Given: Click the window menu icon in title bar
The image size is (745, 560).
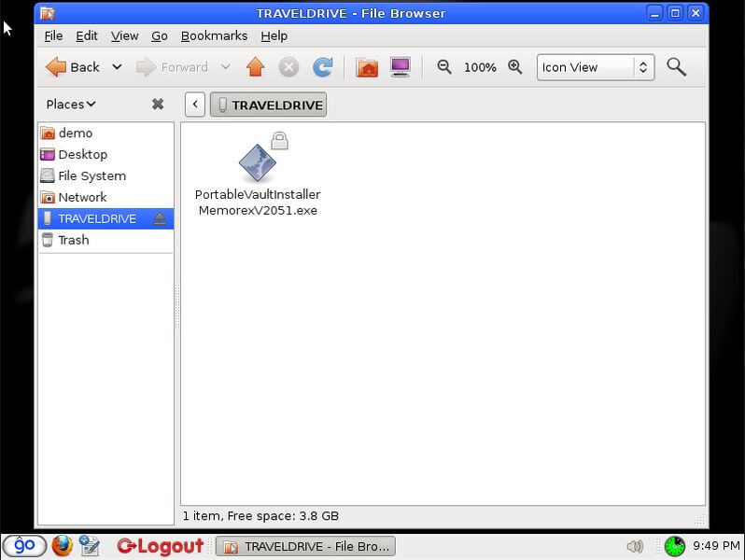Looking at the screenshot, I should (x=48, y=13).
